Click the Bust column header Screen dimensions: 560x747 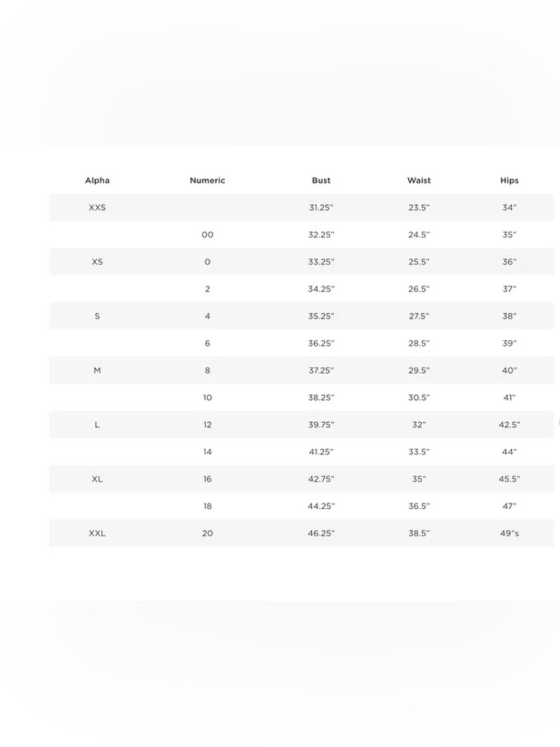(x=321, y=180)
